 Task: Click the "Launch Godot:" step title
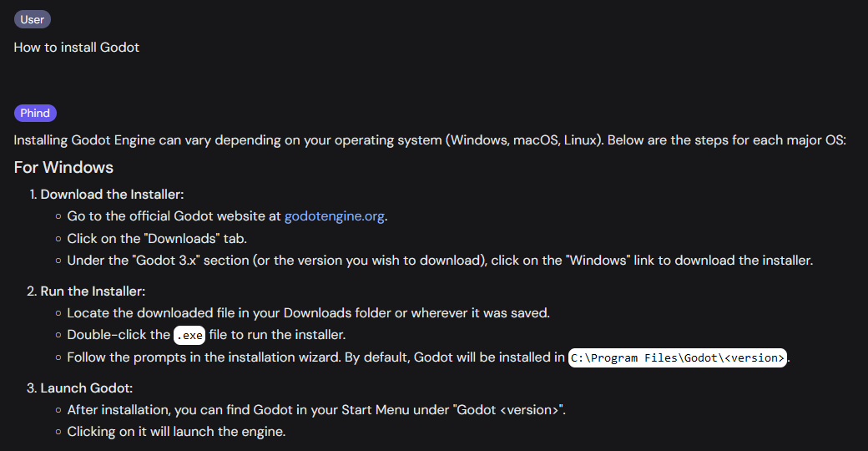(87, 388)
